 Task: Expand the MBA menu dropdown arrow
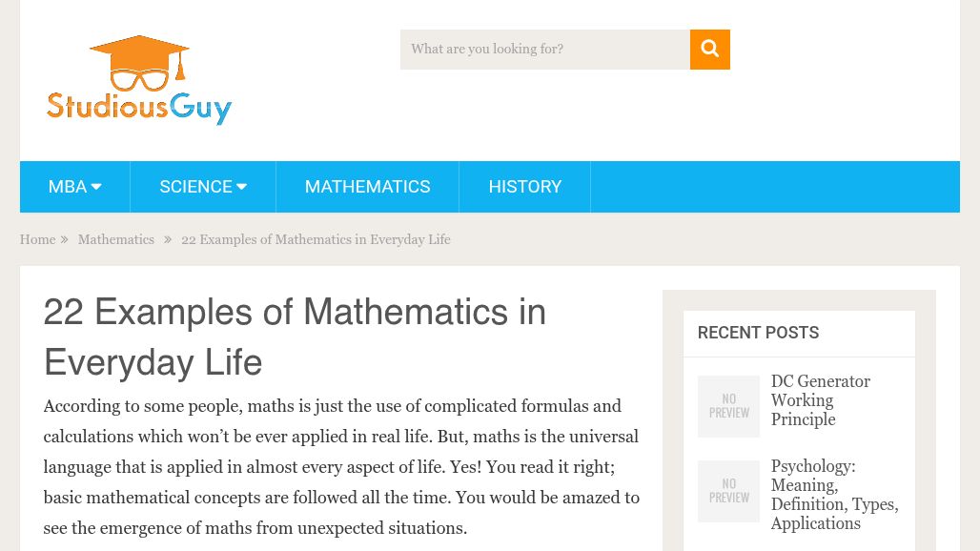[x=96, y=187]
